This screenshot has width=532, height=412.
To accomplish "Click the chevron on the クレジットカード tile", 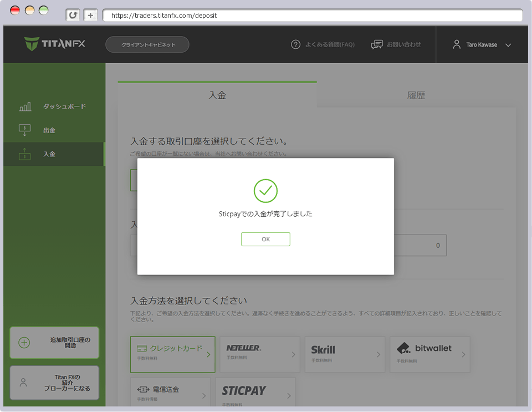I will pyautogui.click(x=209, y=354).
